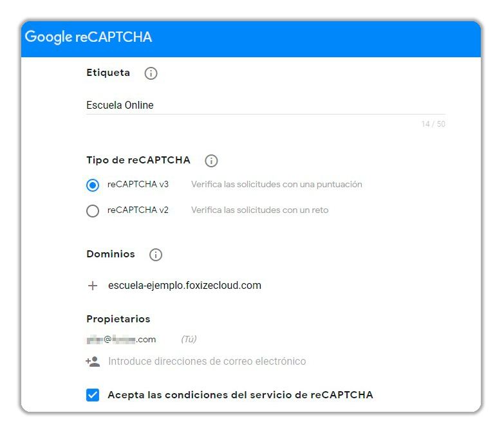Screen dimensions: 504x433
Task: Click the (Tú) owner indicator
Action: pos(189,339)
